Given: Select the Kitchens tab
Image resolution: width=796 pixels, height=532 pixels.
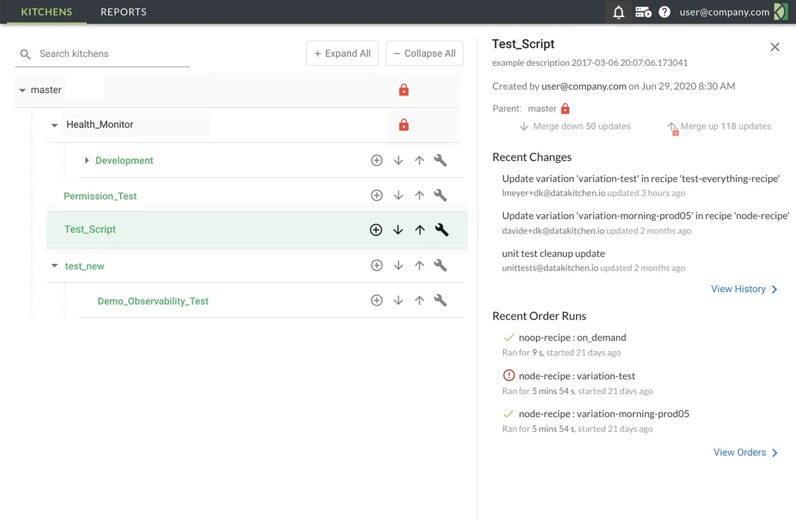Looking at the screenshot, I should coord(46,12).
